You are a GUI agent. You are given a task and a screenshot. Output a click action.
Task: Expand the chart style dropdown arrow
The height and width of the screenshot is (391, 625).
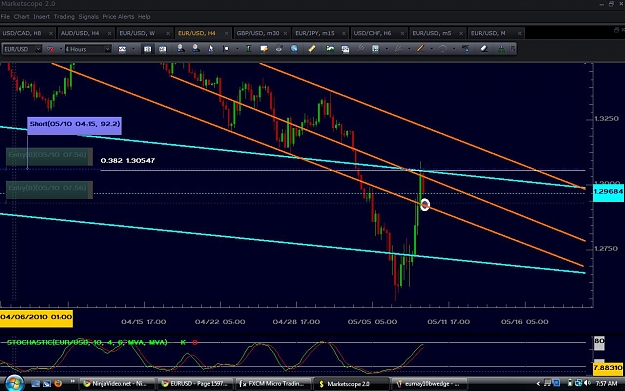tap(133, 49)
